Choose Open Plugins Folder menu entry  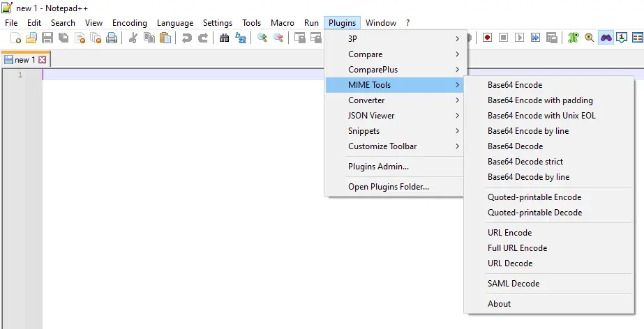(x=396, y=187)
